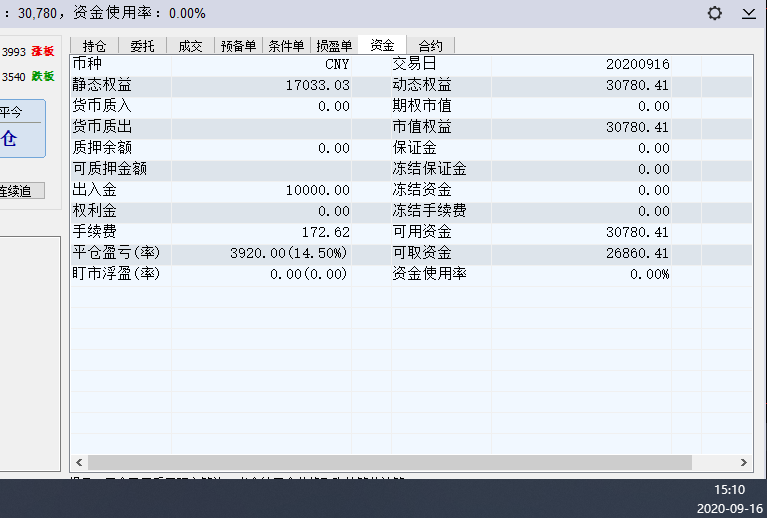
Task: Switch to the 持仓 tab
Action: (94, 46)
